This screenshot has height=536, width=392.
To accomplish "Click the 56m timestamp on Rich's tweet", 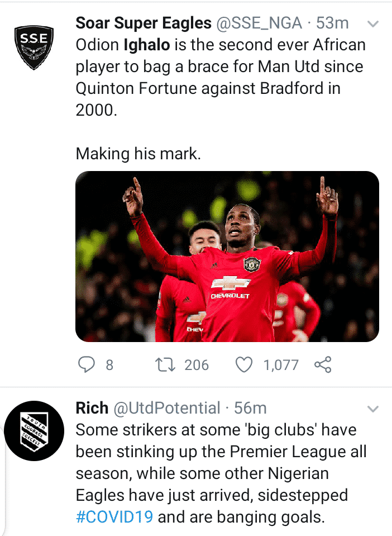I will 251,409.
